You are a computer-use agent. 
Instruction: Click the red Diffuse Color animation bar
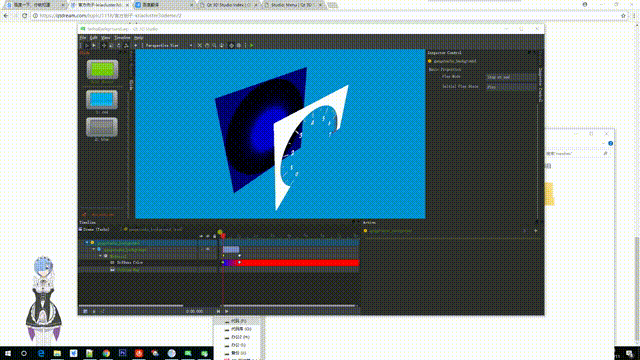(x=291, y=262)
